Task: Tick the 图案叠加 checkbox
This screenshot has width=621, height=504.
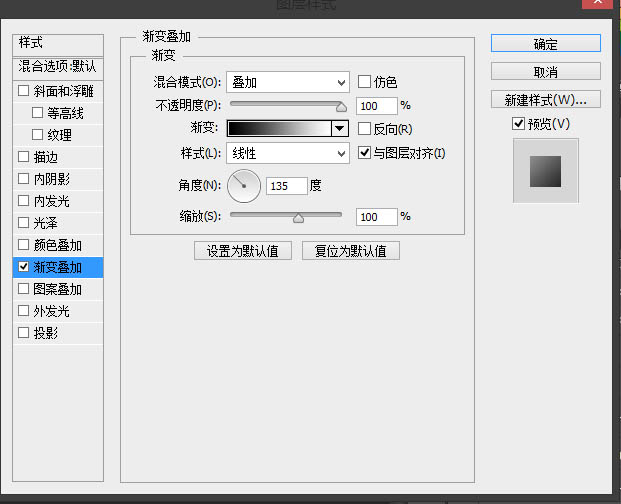Action: click(x=24, y=289)
